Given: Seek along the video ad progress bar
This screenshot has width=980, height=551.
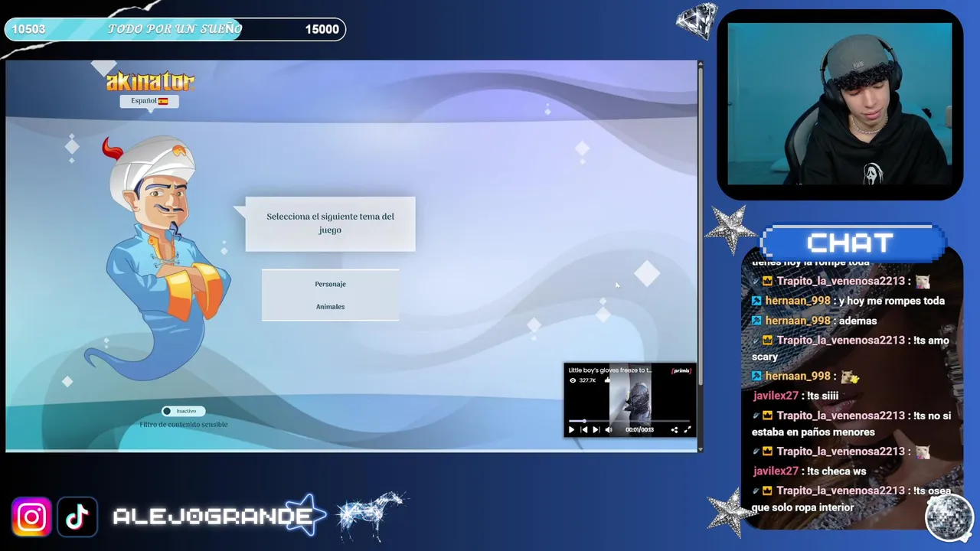Looking at the screenshot, I should pos(629,420).
